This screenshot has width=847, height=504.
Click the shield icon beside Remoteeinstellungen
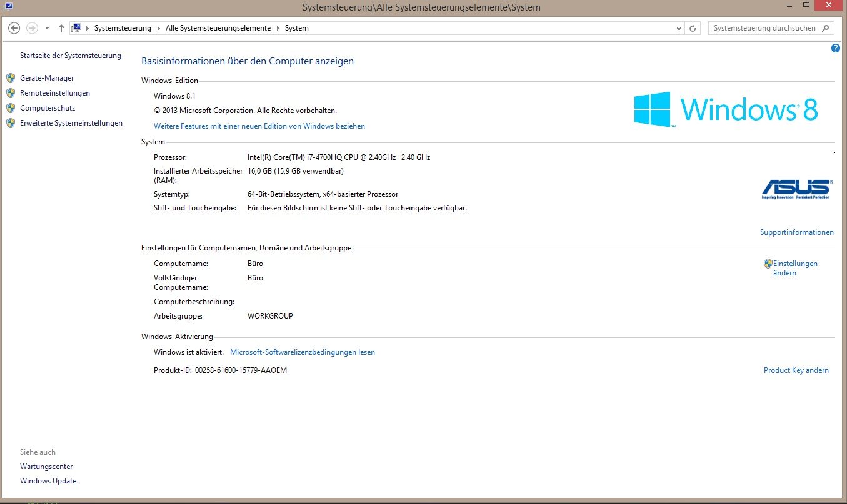tap(10, 93)
